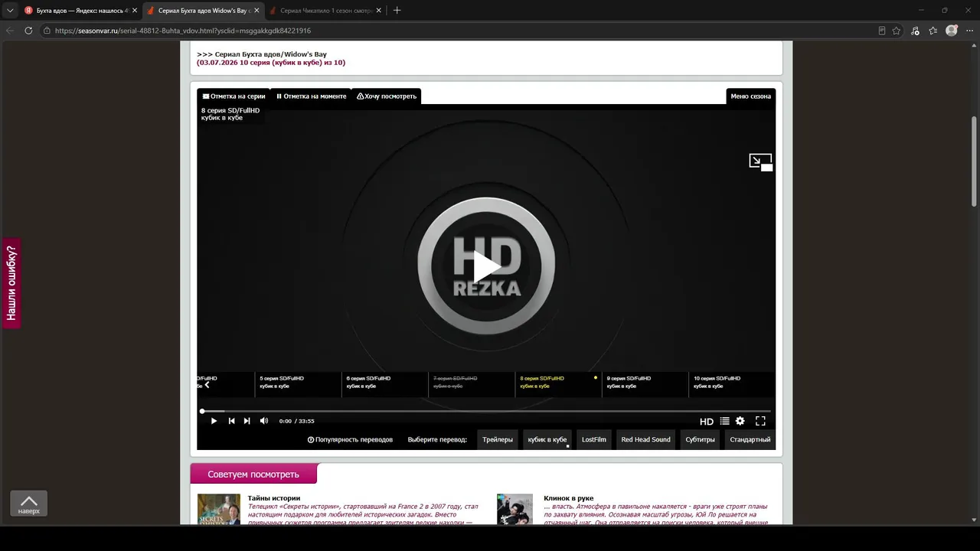This screenshot has width=980, height=551.
Task: Close the Яндекс Бухта вдов browser tab
Action: 135,11
